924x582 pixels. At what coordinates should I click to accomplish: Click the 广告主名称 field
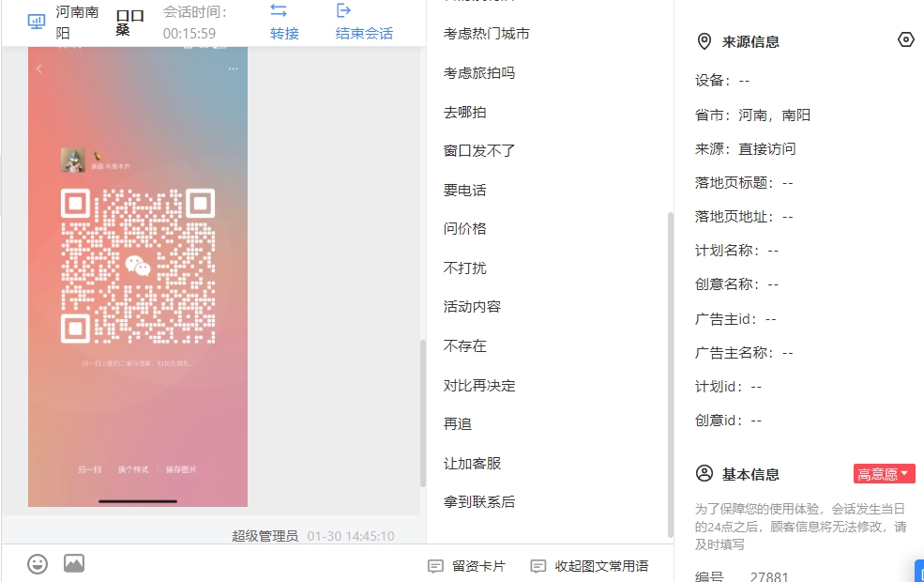tap(744, 353)
